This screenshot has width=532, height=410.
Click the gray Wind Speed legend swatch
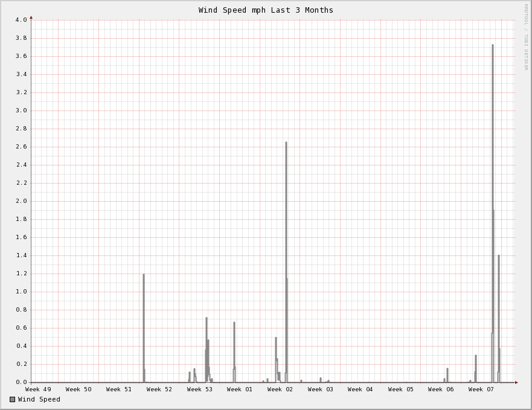click(x=12, y=399)
